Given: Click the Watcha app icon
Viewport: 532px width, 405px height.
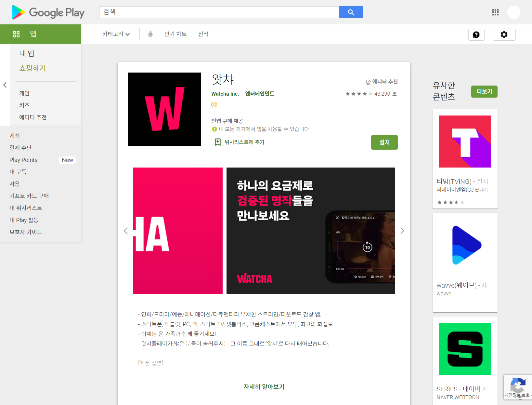Looking at the screenshot, I should click(164, 109).
